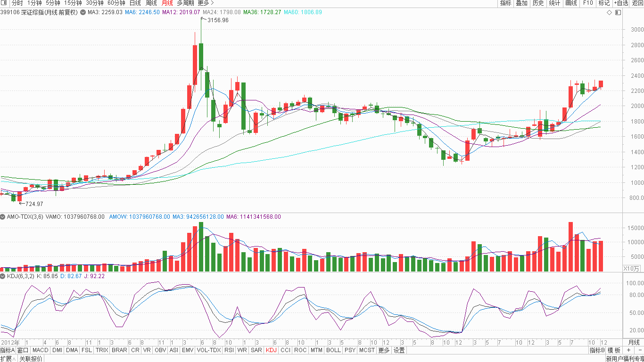Select the 1分钟 timeframe
This screenshot has width=644, height=362.
34,3
